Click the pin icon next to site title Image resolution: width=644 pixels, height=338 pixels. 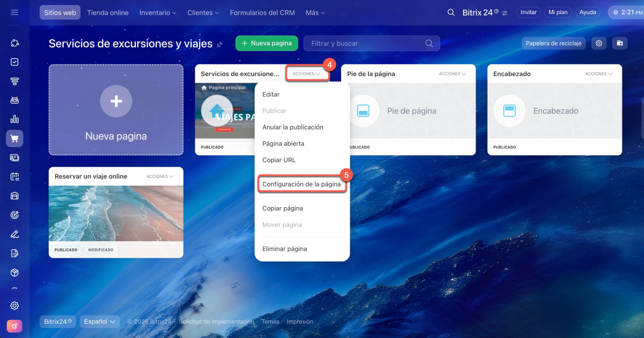[219, 44]
